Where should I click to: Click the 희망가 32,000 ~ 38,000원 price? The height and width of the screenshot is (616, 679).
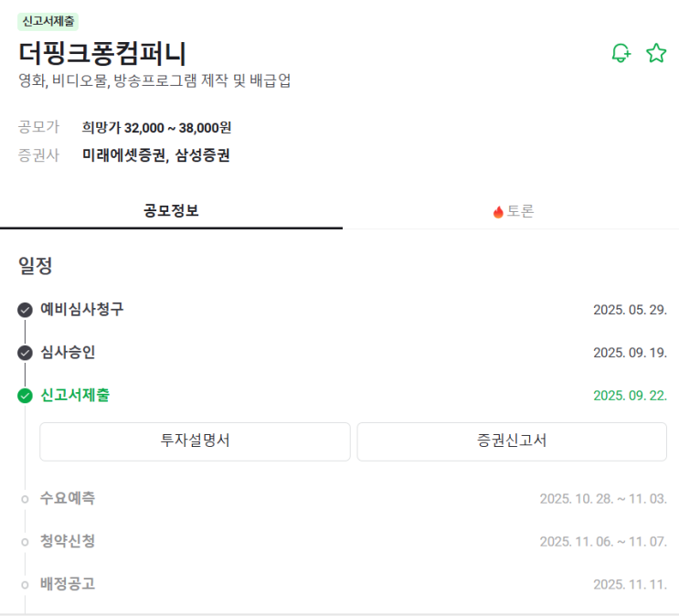[155, 127]
